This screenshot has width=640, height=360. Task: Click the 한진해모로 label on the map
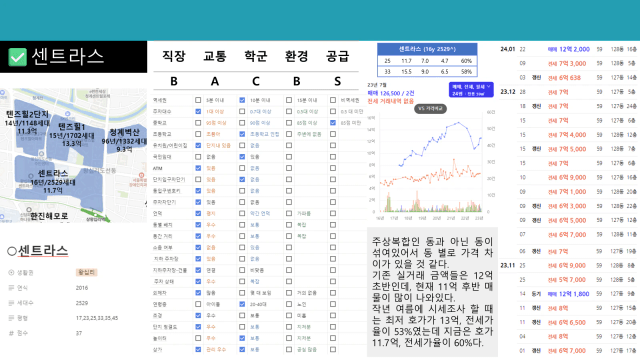coord(49,216)
